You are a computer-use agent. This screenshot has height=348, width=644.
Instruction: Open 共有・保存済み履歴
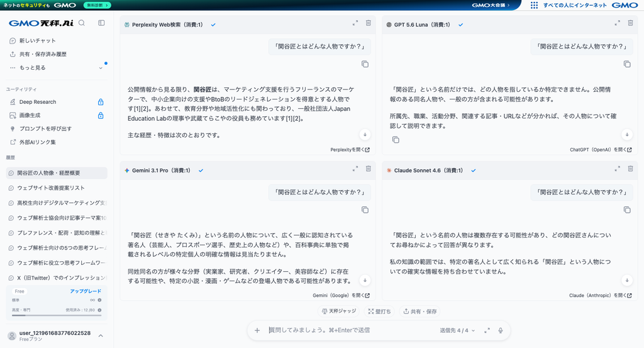[x=57, y=54]
